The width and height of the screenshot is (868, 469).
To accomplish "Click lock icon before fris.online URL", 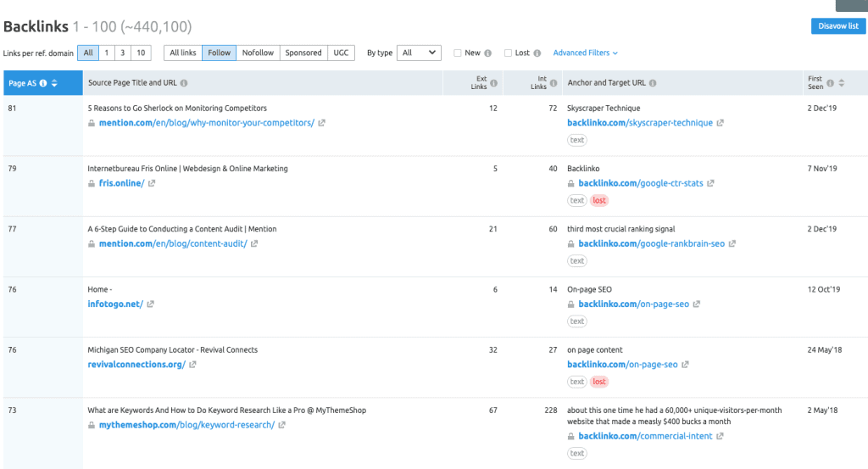I will [92, 183].
